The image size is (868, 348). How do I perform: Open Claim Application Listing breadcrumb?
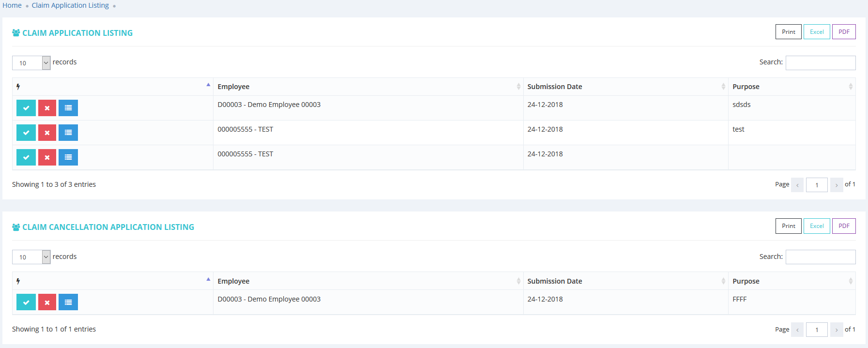point(70,5)
